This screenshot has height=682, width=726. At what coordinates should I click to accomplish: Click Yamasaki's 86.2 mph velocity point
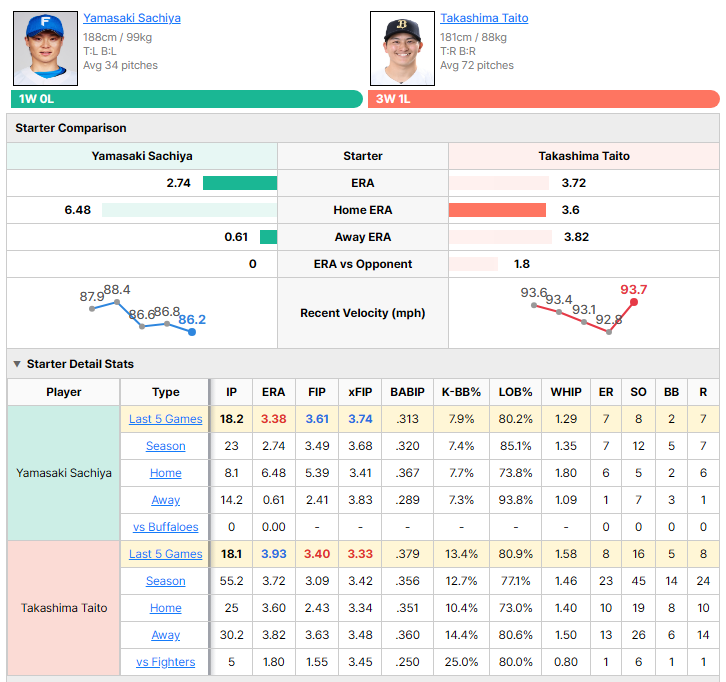point(192,332)
